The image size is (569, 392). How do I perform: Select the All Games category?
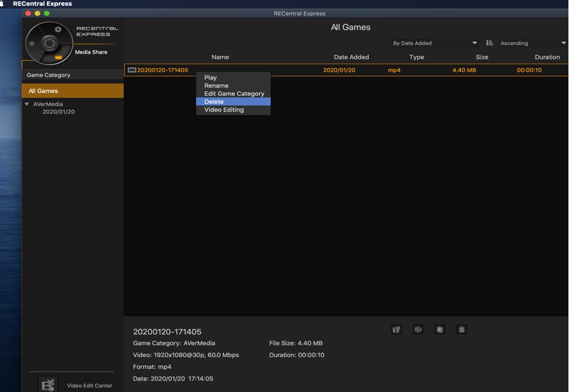click(x=72, y=91)
